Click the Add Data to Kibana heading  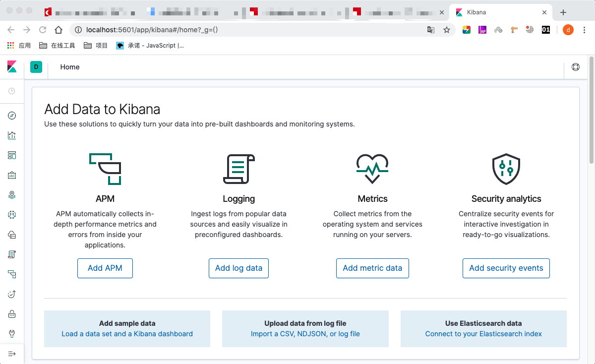(102, 109)
